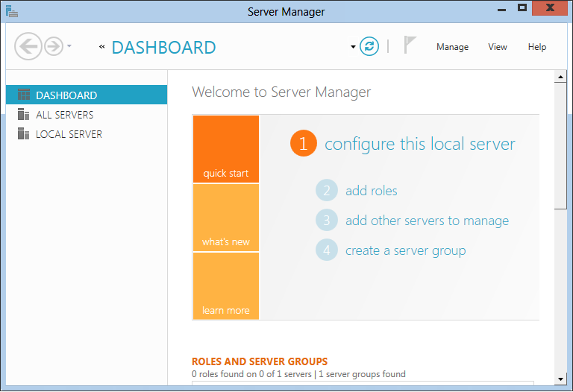Click the Back navigation arrow
This screenshot has width=573, height=392.
click(x=28, y=46)
